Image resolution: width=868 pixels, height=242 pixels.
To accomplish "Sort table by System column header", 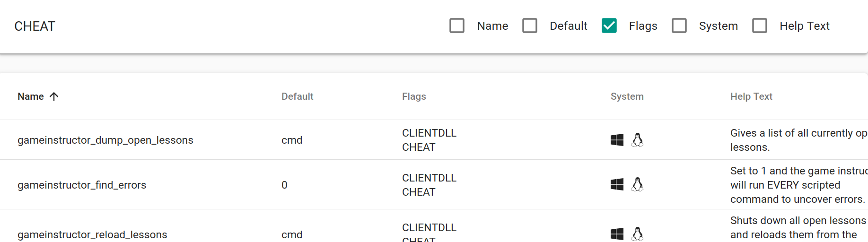I will (x=627, y=96).
